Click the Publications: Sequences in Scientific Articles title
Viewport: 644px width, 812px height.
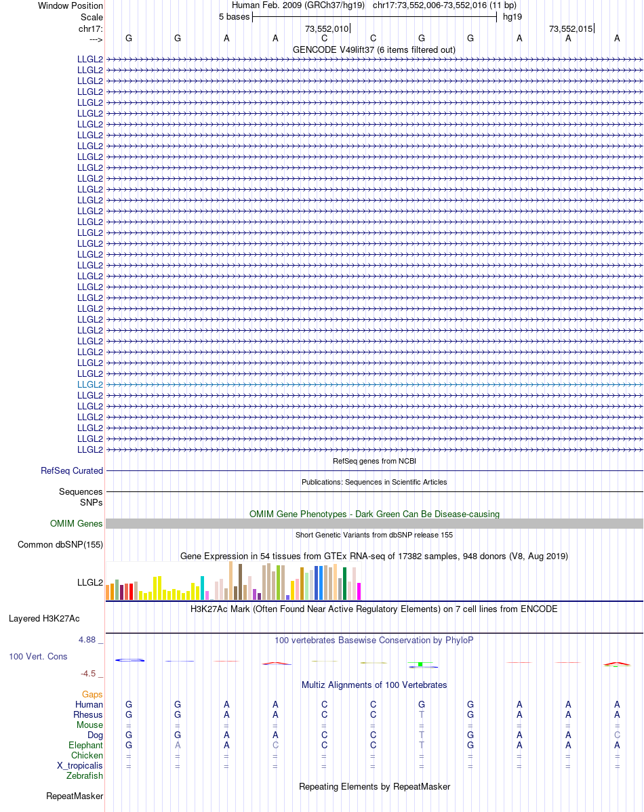[x=374, y=482]
